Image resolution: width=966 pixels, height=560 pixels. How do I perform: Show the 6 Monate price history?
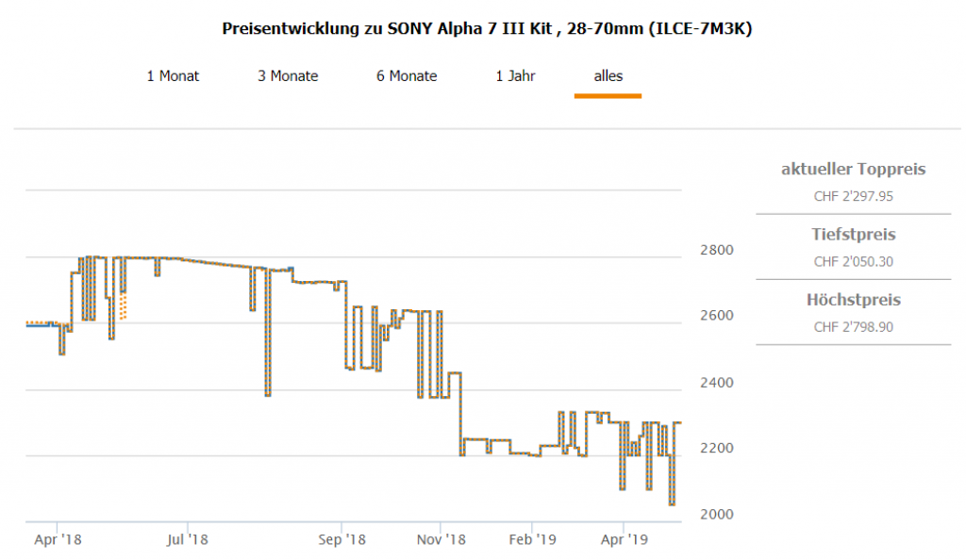point(407,76)
